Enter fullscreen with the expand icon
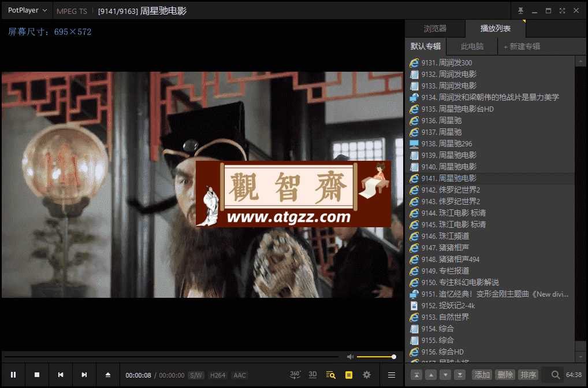This screenshot has height=388, width=588. click(562, 10)
